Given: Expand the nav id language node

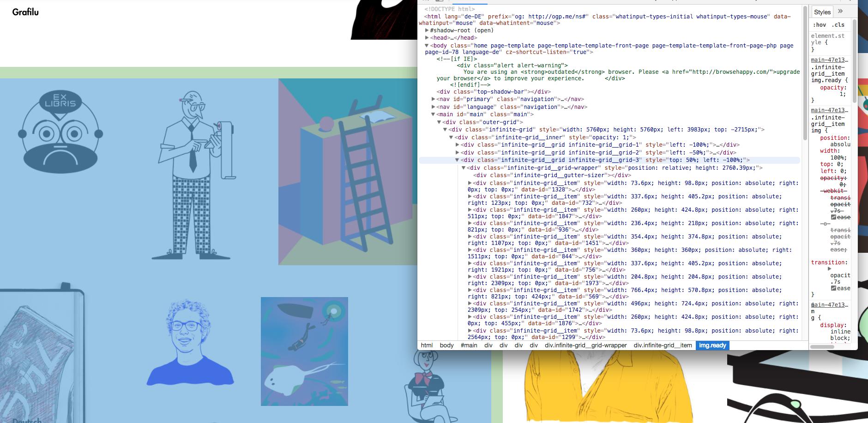Looking at the screenshot, I should [x=433, y=107].
